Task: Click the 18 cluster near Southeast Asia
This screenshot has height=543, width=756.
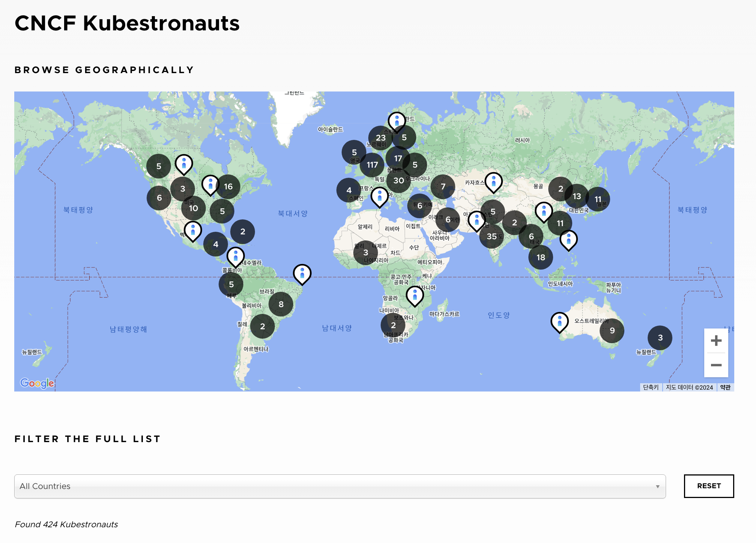Action: coord(540,258)
